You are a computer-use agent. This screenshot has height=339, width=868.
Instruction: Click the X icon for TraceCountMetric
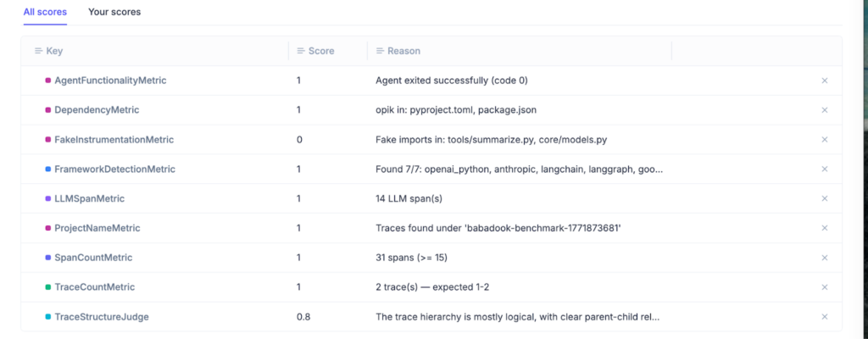click(x=824, y=287)
